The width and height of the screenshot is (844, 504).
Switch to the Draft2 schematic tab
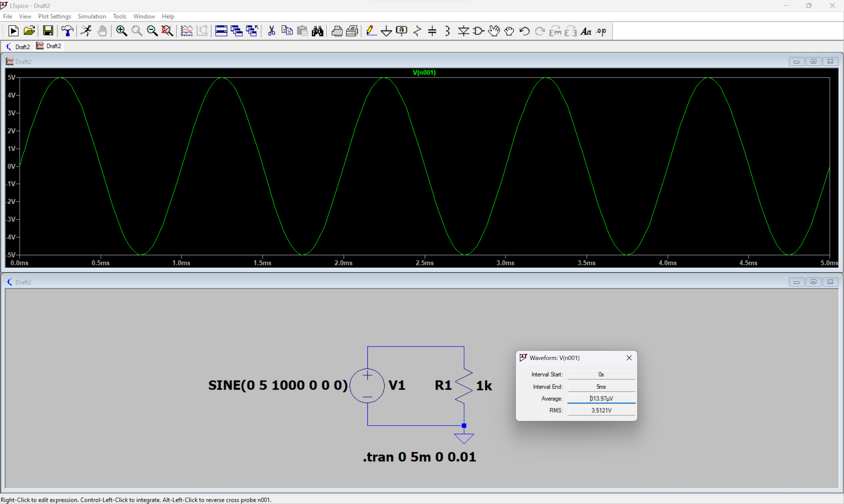18,46
